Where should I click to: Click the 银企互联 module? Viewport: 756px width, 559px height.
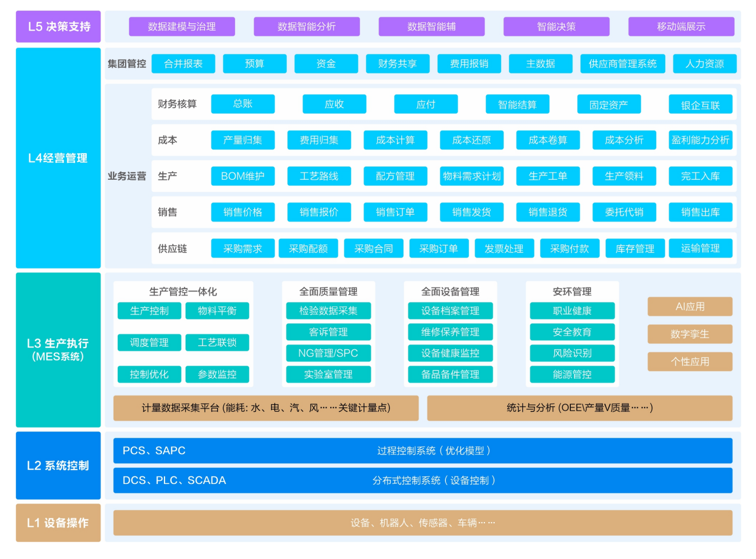point(700,105)
